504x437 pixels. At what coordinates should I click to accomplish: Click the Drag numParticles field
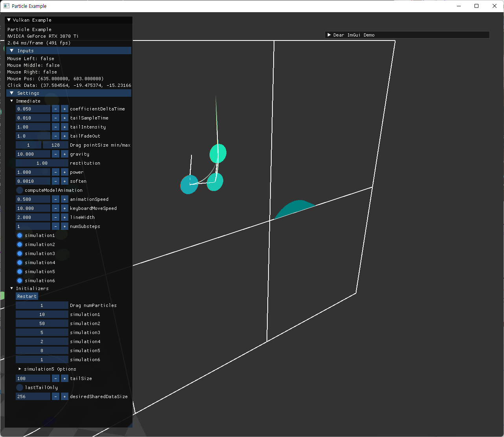point(42,305)
